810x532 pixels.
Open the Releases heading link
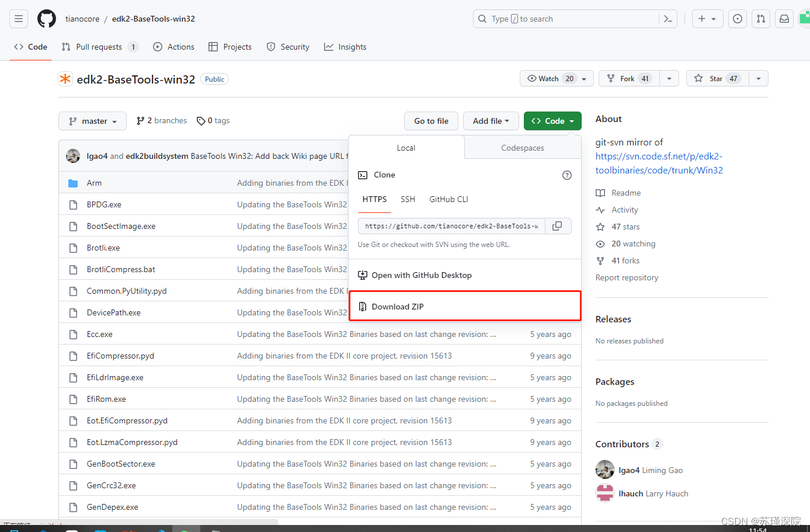[613, 319]
